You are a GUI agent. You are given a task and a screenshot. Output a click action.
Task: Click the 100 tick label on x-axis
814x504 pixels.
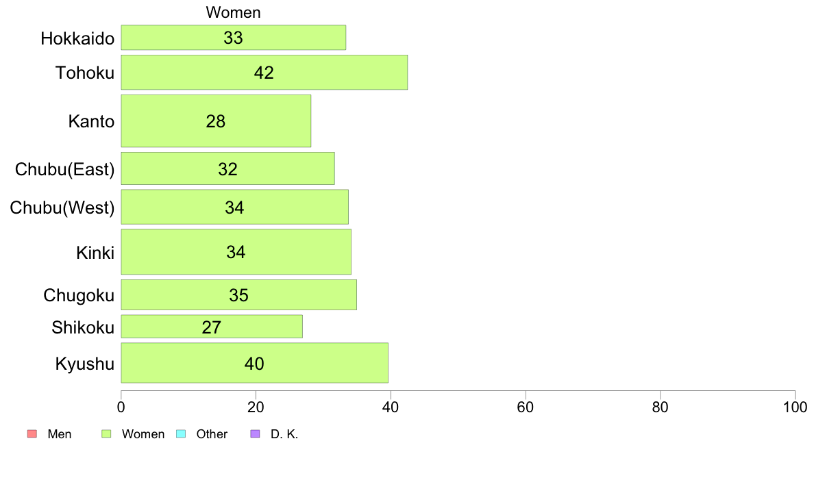[795, 407]
